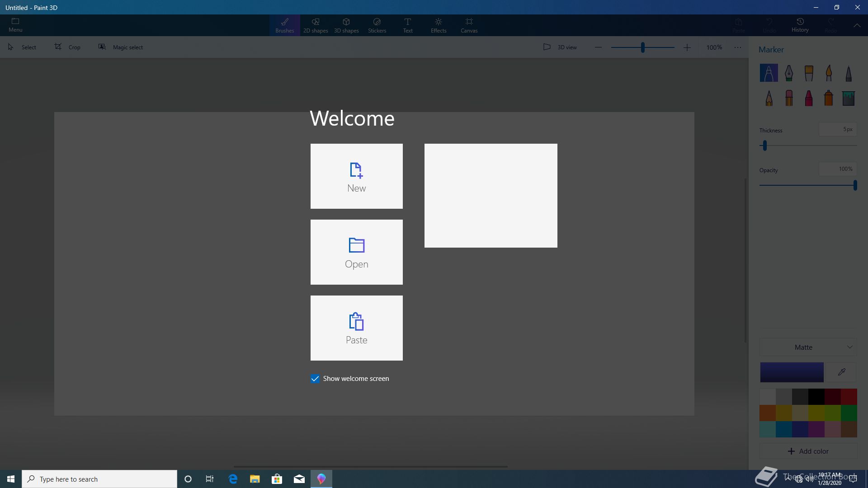This screenshot has height=488, width=868.
Task: Select the Crayon tool
Action: click(809, 98)
